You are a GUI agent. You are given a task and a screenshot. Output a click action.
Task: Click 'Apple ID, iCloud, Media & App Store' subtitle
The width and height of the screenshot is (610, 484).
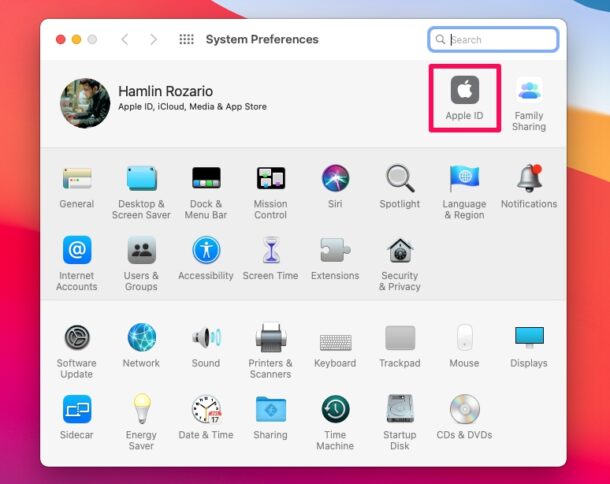(193, 107)
